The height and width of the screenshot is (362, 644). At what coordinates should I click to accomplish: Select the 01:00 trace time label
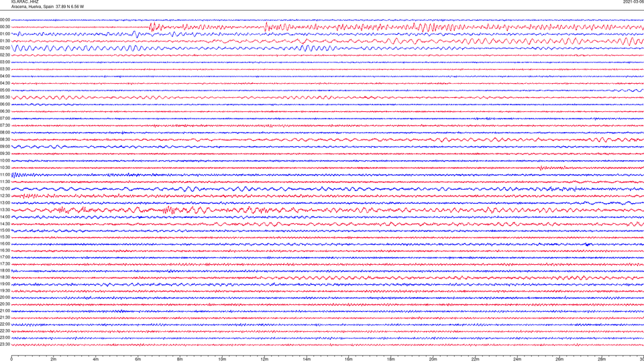pyautogui.click(x=5, y=34)
